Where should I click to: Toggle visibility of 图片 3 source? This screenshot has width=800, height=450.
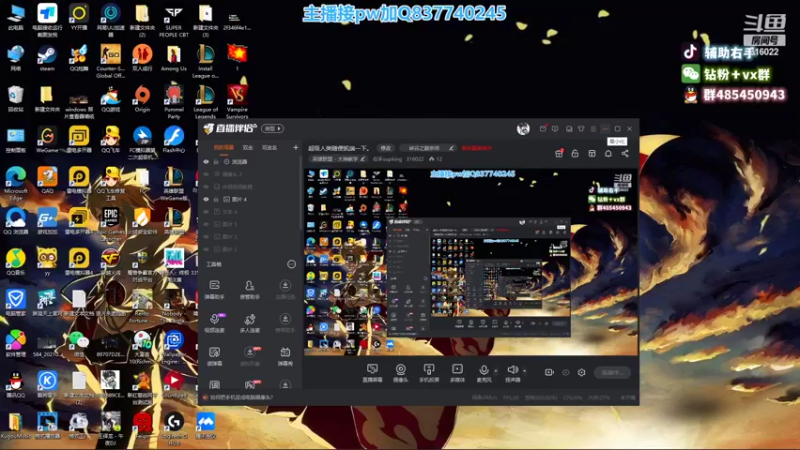point(206,237)
